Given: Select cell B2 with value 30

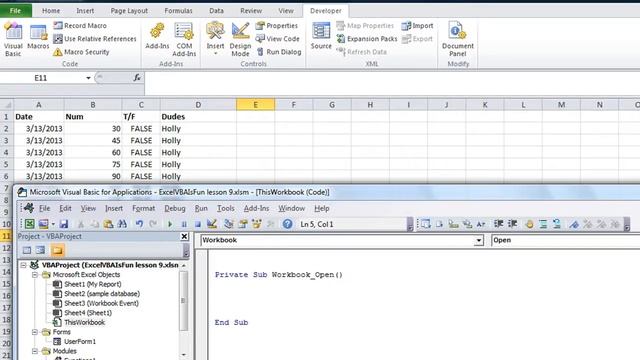Looking at the screenshot, I should coord(93,129).
